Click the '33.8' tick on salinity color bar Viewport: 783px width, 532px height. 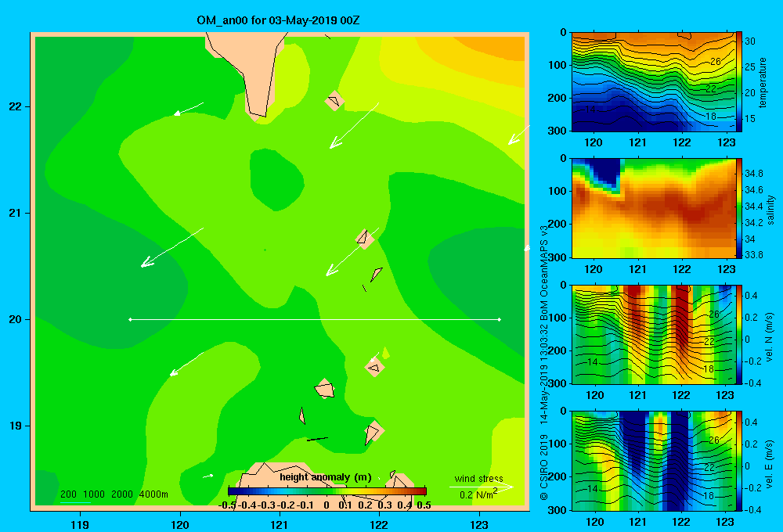pyautogui.click(x=753, y=254)
